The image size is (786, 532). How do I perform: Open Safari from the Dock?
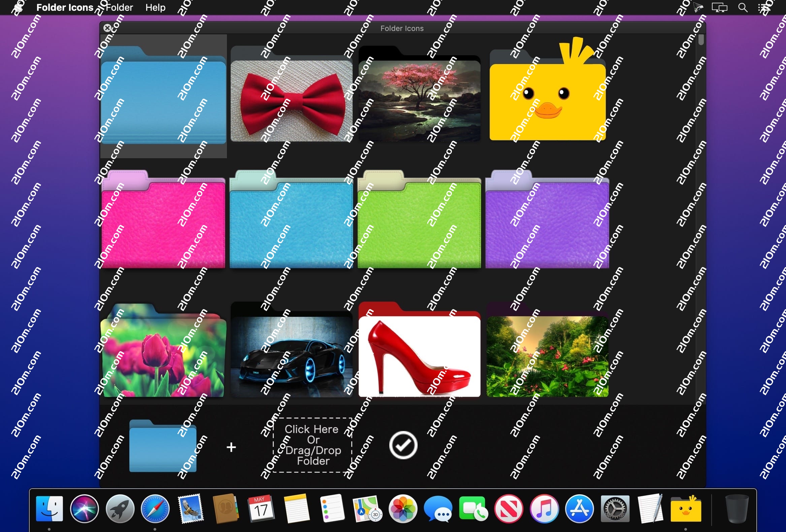[x=155, y=509]
